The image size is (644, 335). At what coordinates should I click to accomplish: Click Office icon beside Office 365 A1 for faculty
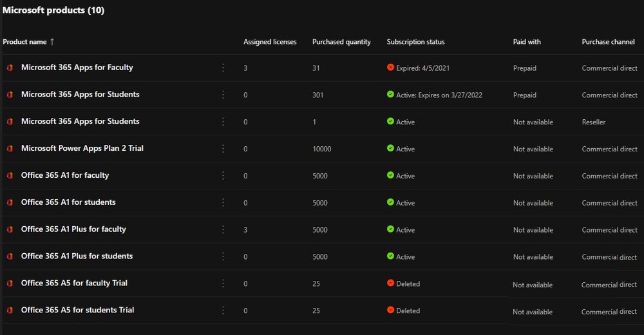coord(10,175)
